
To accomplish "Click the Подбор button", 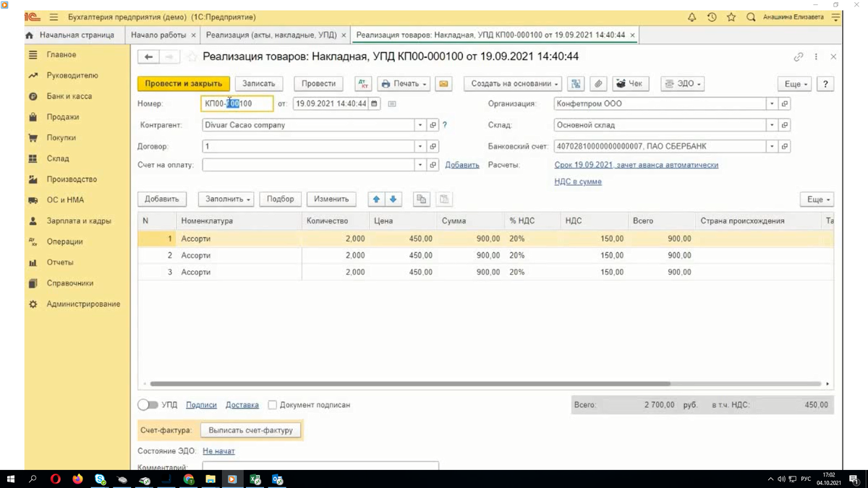I will click(280, 199).
